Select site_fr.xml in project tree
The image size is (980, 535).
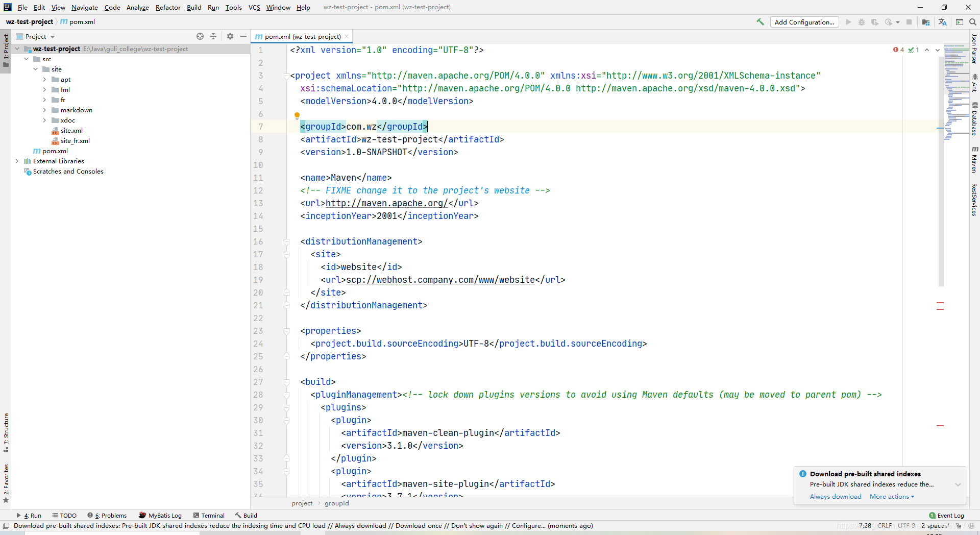click(x=70, y=141)
